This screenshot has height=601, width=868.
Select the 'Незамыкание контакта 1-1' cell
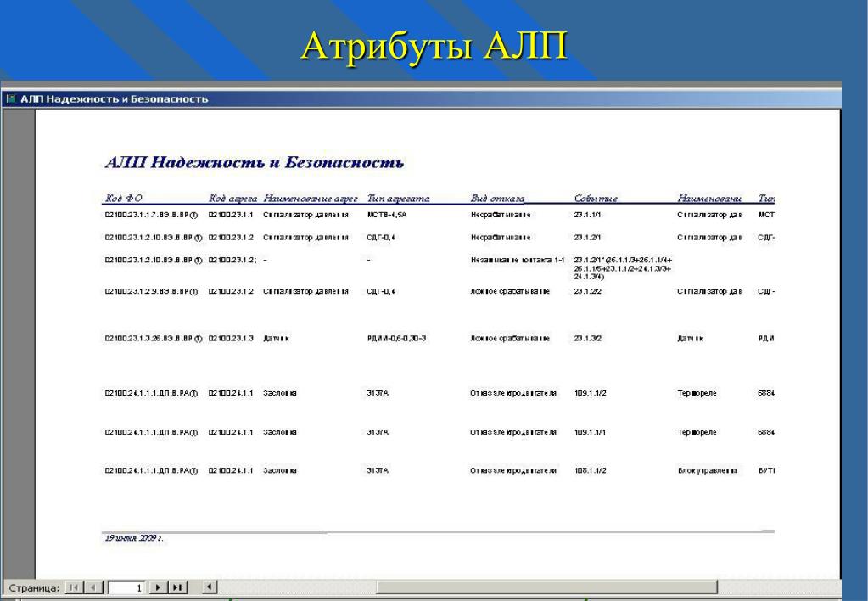pos(518,260)
